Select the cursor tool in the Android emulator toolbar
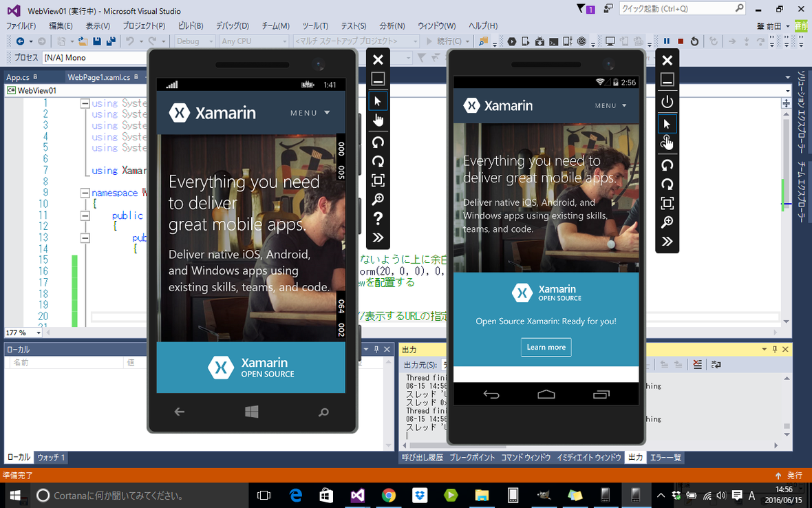812x508 pixels. tap(667, 123)
